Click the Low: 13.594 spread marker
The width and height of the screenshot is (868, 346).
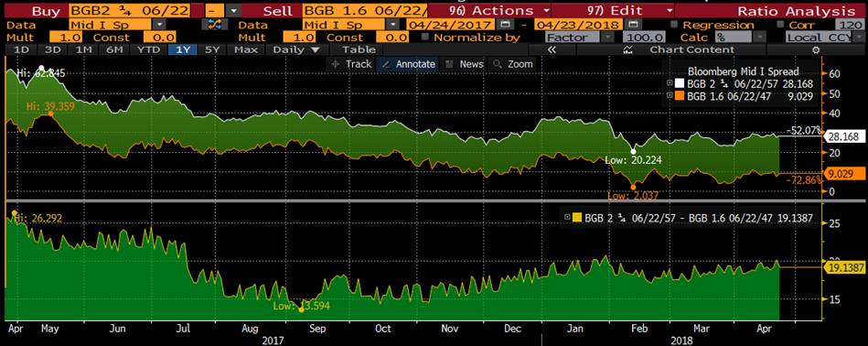[x=301, y=309]
